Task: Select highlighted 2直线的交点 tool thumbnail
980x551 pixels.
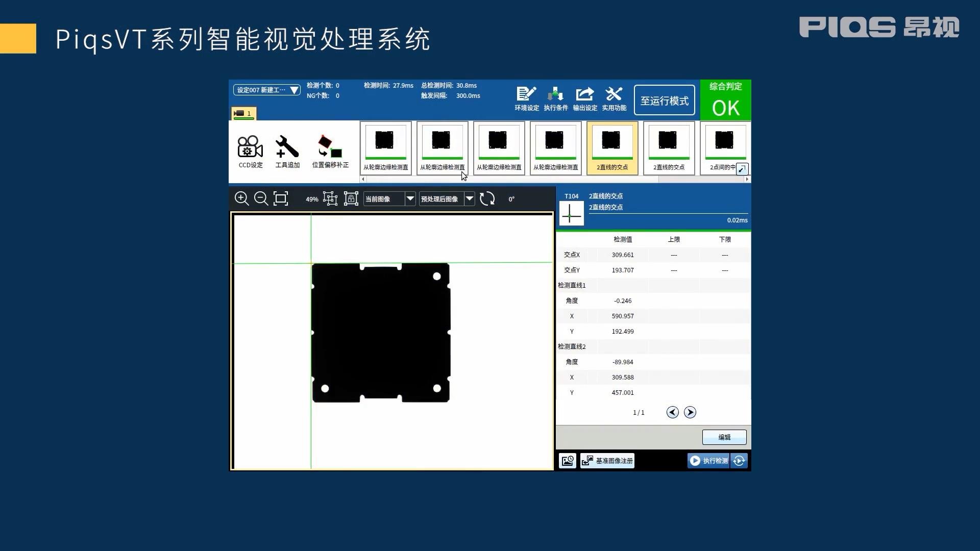Action: [x=612, y=148]
